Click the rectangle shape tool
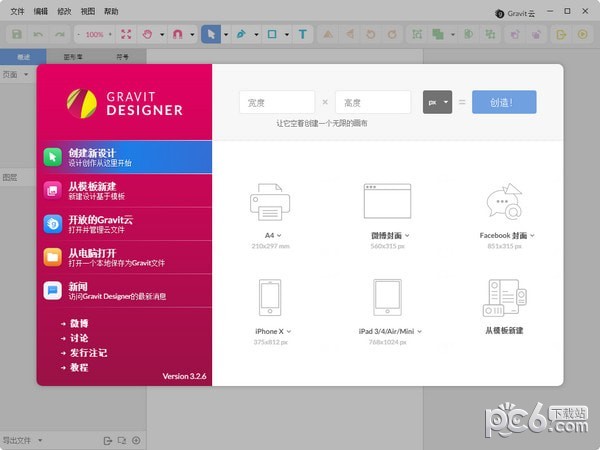This screenshot has width=600, height=450. coord(271,34)
